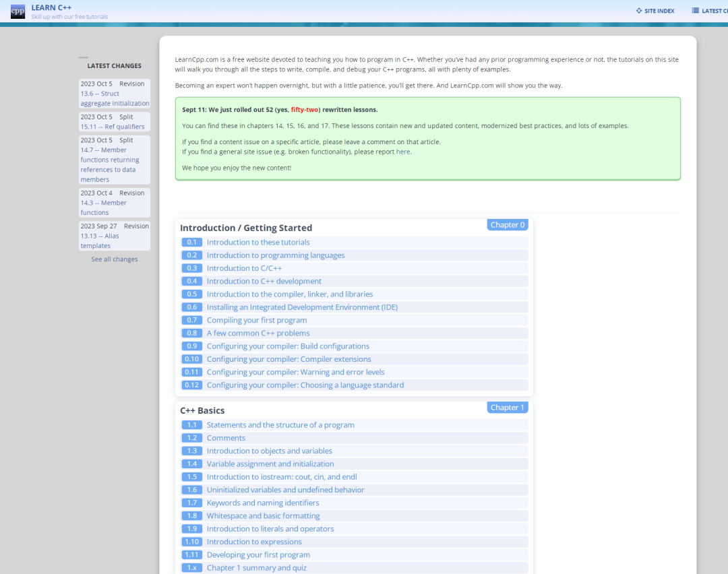Click the 1.8 lesson number badge
The height and width of the screenshot is (574, 728).
click(x=191, y=516)
